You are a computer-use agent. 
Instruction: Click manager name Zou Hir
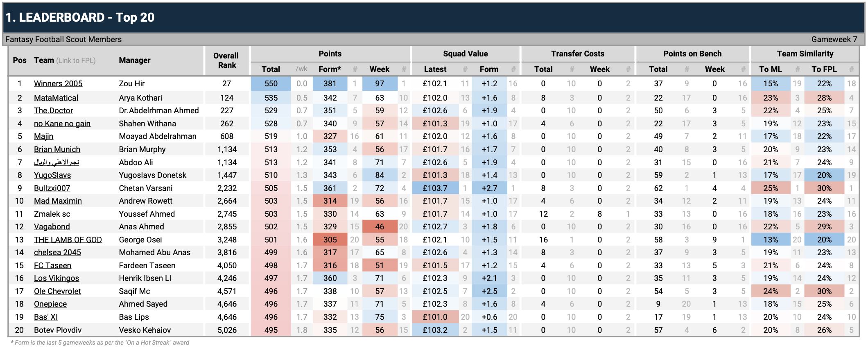point(132,84)
